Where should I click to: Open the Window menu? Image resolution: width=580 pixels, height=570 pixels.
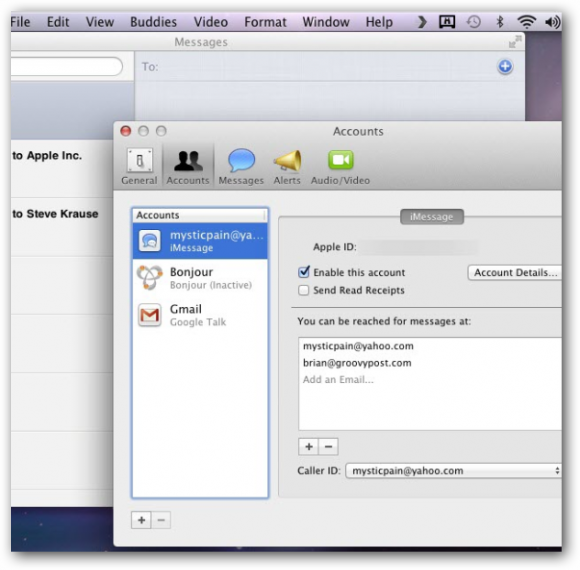coord(326,22)
